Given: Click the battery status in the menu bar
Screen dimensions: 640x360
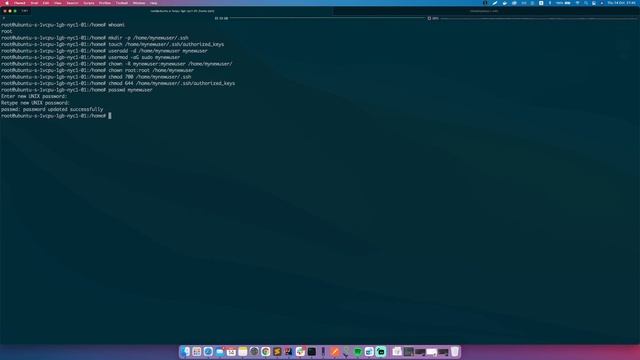Looking at the screenshot, I should tap(563, 3).
